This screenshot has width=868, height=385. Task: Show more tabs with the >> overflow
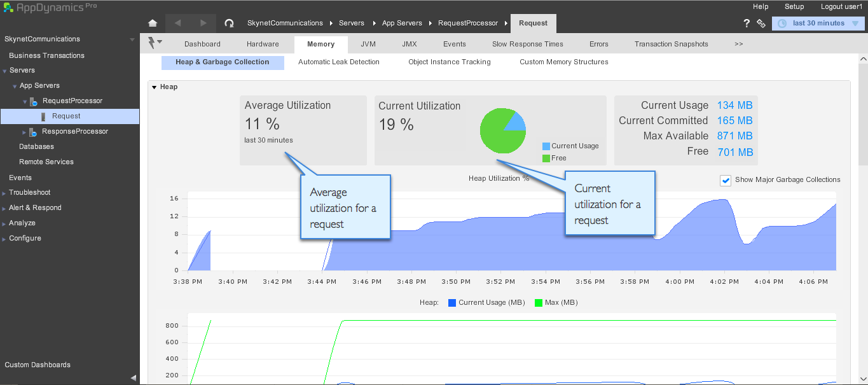(738, 45)
